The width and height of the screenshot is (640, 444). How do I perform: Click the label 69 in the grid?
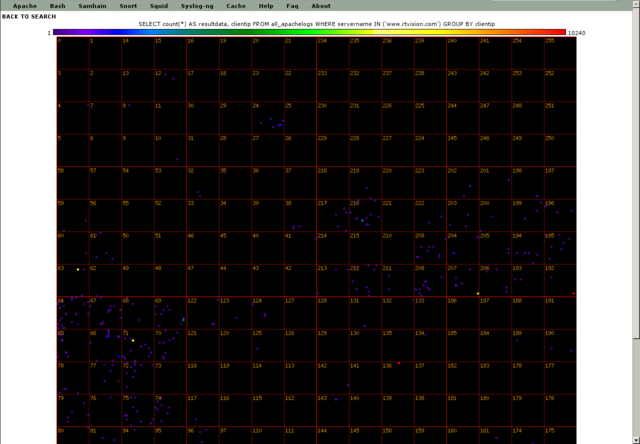pyautogui.click(x=158, y=301)
